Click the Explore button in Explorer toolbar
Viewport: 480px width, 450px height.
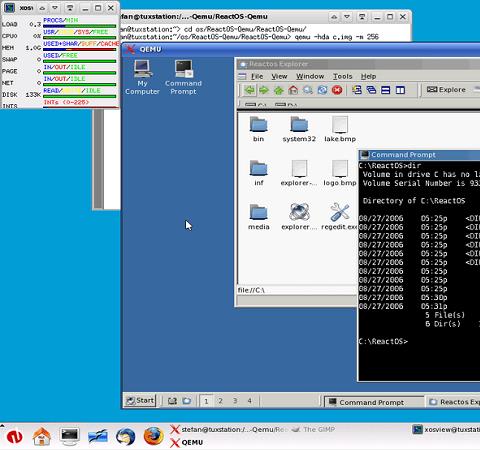(x=446, y=90)
